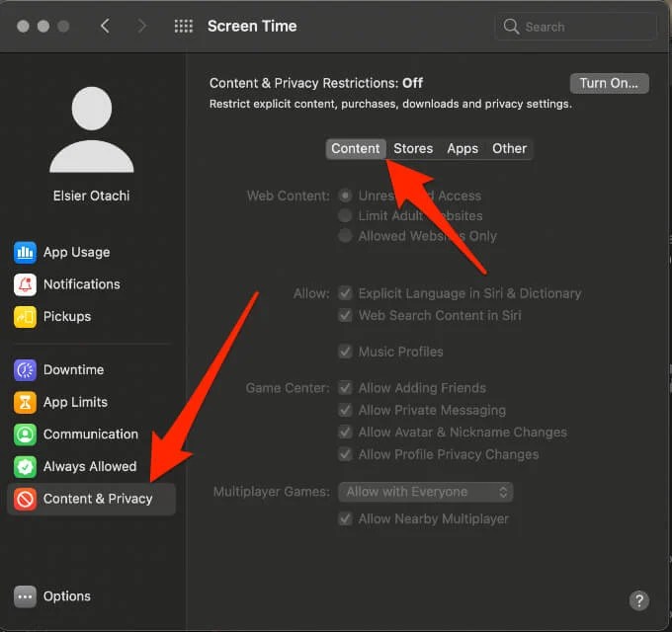The height and width of the screenshot is (632, 672).
Task: Go back with the left chevron
Action: click(x=105, y=26)
